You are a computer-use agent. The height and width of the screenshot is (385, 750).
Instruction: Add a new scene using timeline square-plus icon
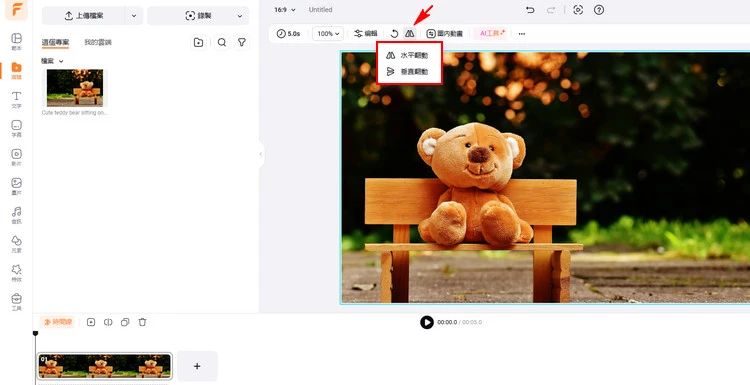coord(91,322)
